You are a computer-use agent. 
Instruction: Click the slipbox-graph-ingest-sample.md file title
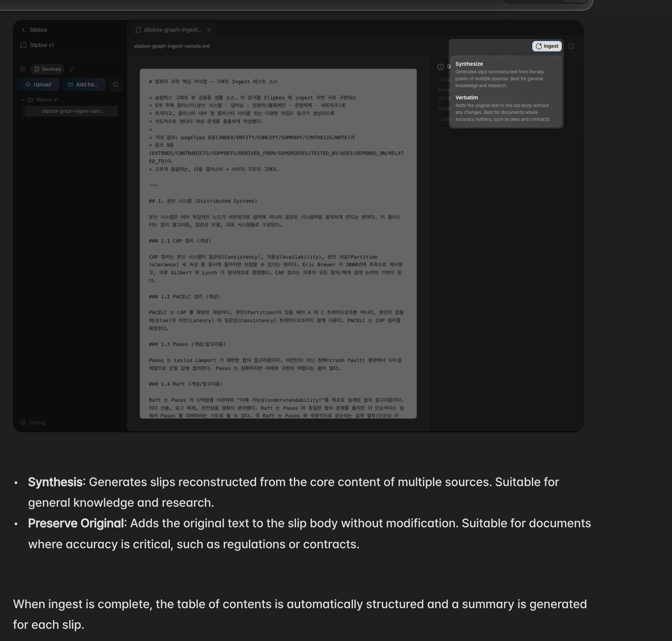click(x=171, y=46)
